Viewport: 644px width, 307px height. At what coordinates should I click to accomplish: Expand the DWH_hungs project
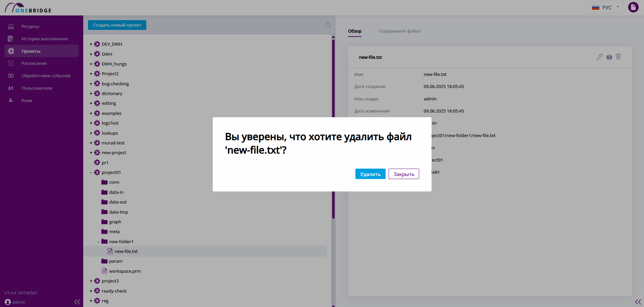click(x=91, y=64)
